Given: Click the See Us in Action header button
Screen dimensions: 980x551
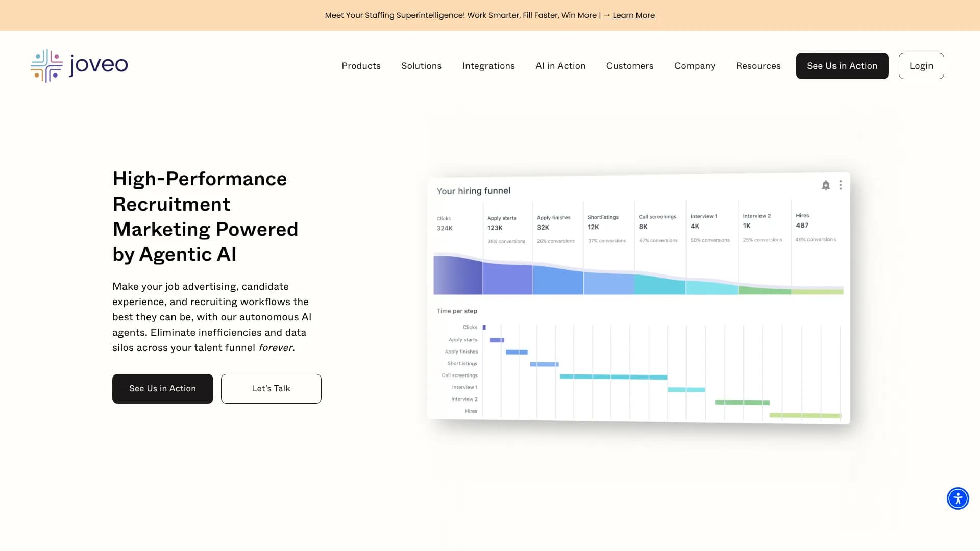Looking at the screenshot, I should pyautogui.click(x=842, y=66).
